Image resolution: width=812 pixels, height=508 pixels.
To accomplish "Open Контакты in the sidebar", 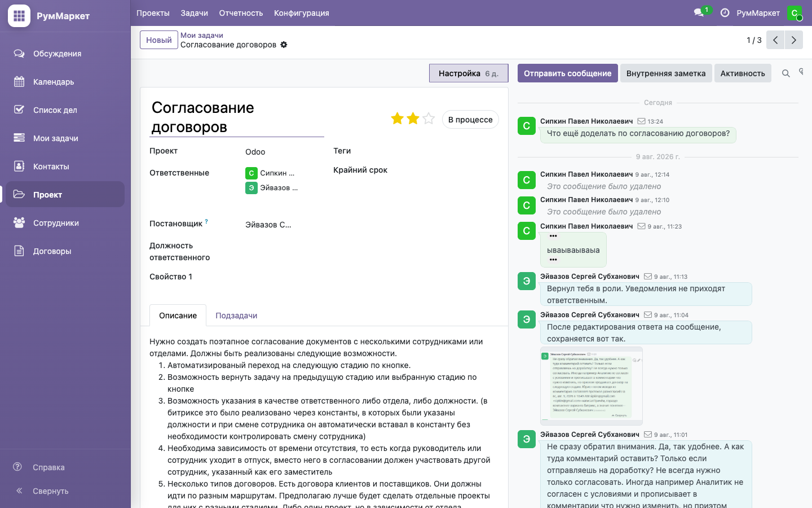I will point(65,167).
